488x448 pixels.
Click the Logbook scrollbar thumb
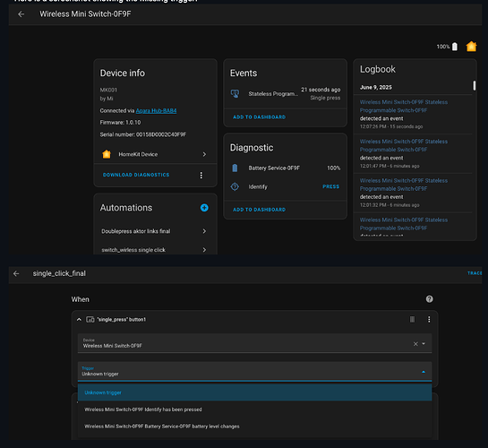coord(474,86)
